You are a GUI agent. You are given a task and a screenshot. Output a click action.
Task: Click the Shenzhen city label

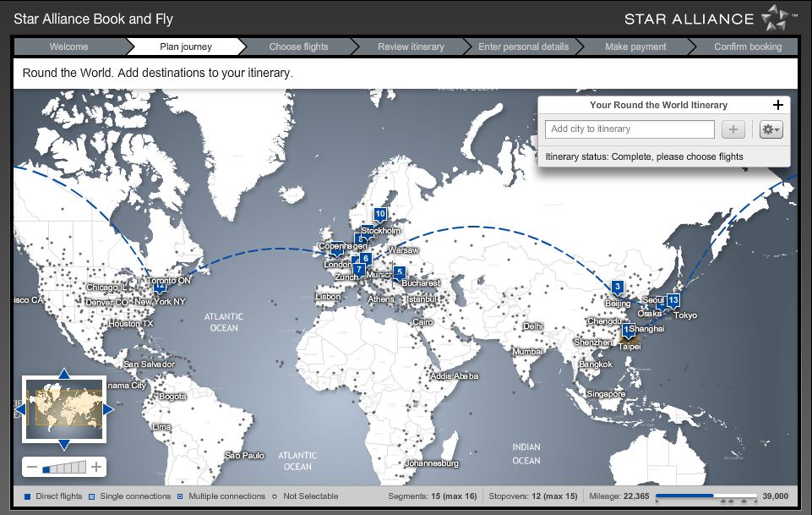tap(593, 342)
